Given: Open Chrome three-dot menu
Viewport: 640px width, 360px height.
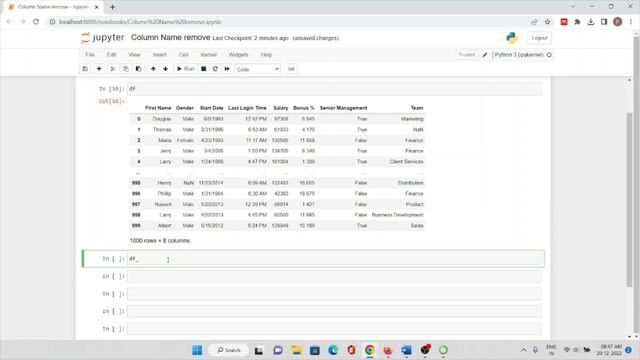Looking at the screenshot, I should (x=631, y=22).
